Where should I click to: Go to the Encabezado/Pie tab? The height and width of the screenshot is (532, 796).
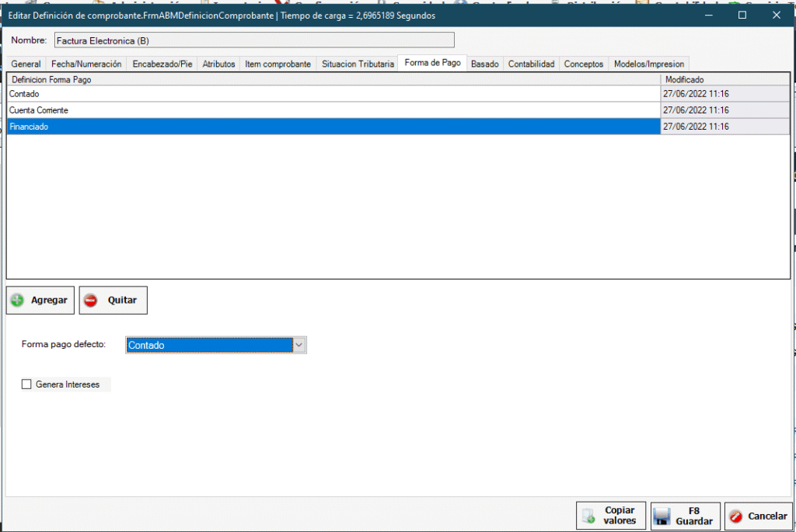point(162,64)
